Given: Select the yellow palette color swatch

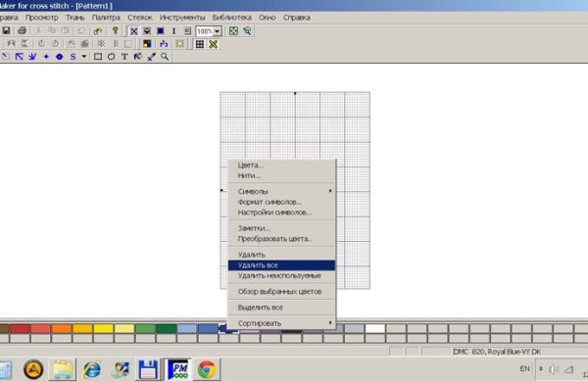Looking at the screenshot, I should (103, 329).
